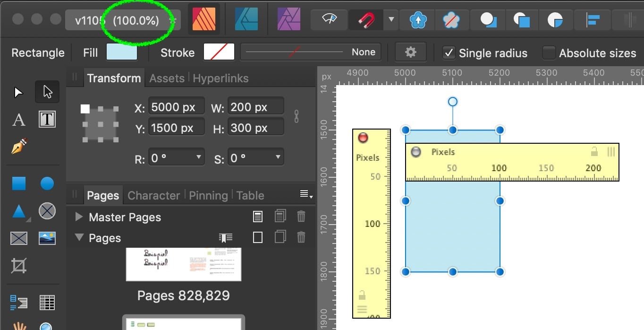Select the Ellipse tool
The width and height of the screenshot is (644, 330).
pyautogui.click(x=47, y=183)
